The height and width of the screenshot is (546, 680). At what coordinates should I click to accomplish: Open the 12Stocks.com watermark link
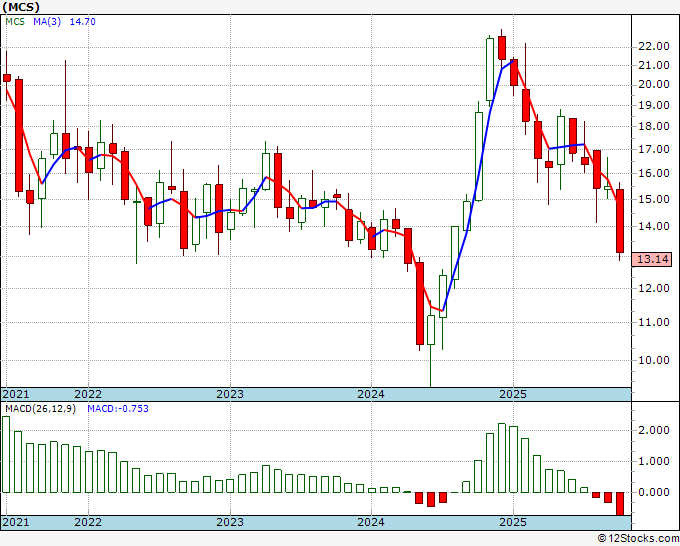[637, 538]
